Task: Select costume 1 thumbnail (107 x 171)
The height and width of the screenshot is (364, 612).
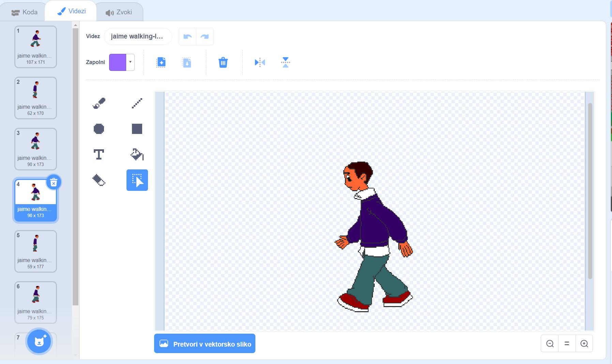Action: coord(35,47)
